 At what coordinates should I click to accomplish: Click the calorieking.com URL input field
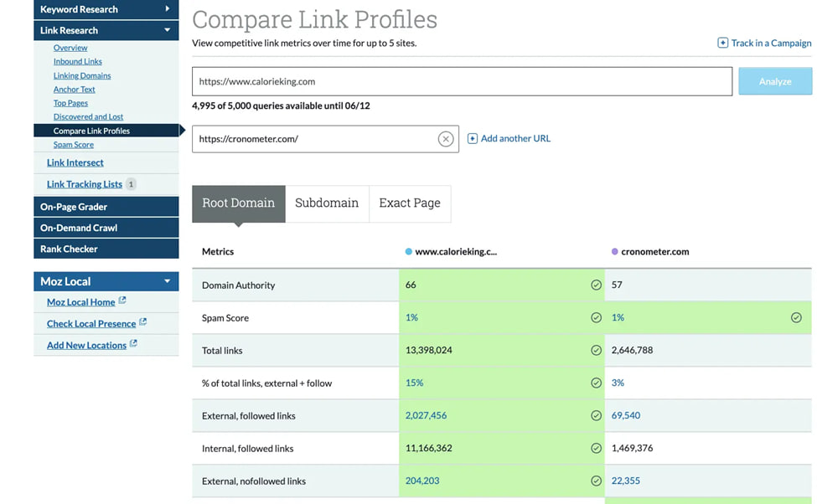[462, 82]
